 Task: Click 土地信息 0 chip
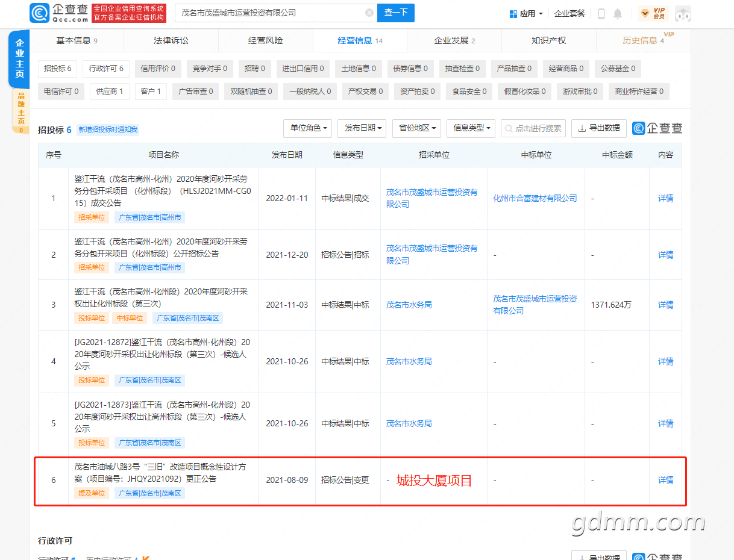(x=358, y=69)
